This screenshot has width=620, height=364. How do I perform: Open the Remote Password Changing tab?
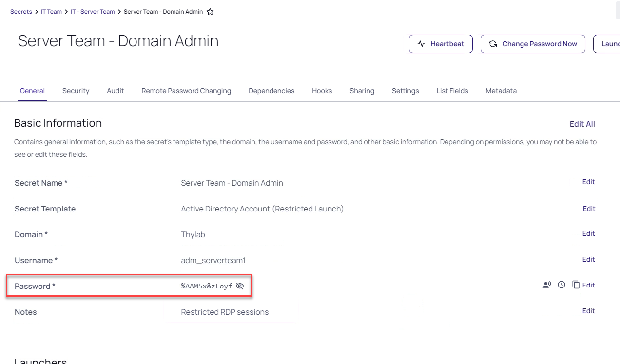186,91
